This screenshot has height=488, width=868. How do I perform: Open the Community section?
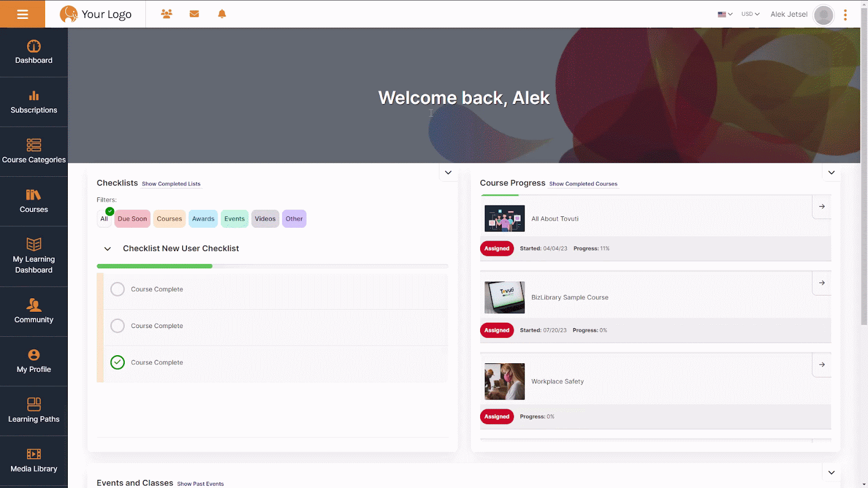(34, 311)
